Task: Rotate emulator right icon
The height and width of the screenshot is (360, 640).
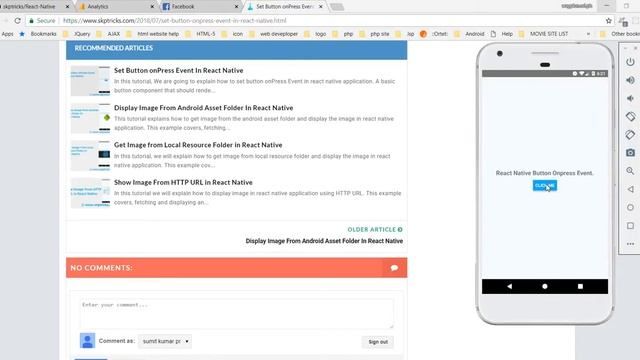Action: pos(630,135)
